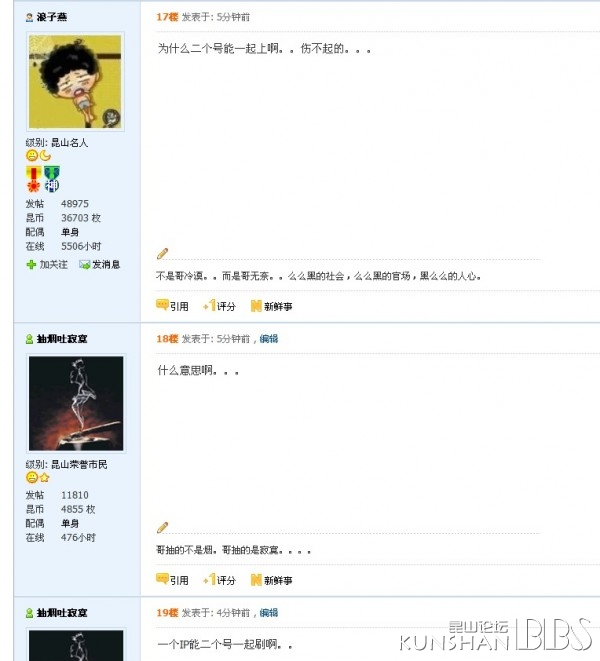Click the 17楼 floor number

(x=167, y=17)
